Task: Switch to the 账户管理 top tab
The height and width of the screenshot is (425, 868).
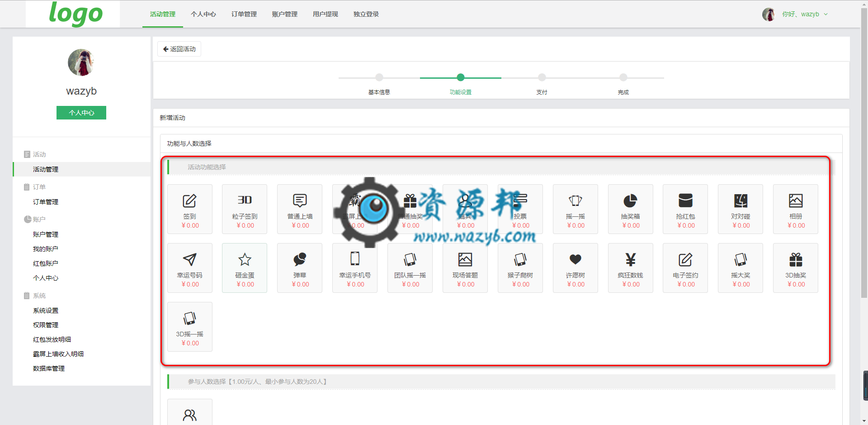Action: pos(285,14)
